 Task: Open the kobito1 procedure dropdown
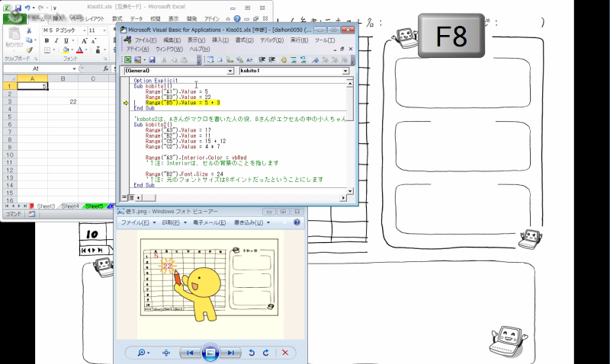coord(345,70)
